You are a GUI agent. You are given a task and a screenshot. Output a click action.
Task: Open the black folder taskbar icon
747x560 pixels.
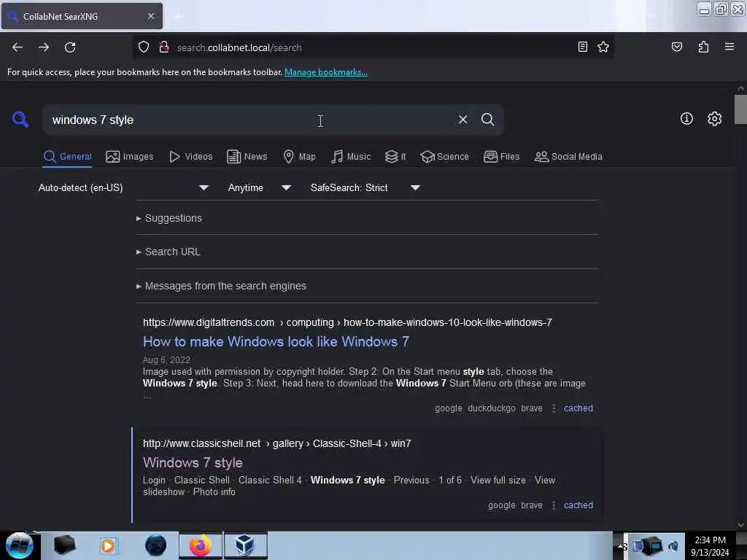click(64, 545)
